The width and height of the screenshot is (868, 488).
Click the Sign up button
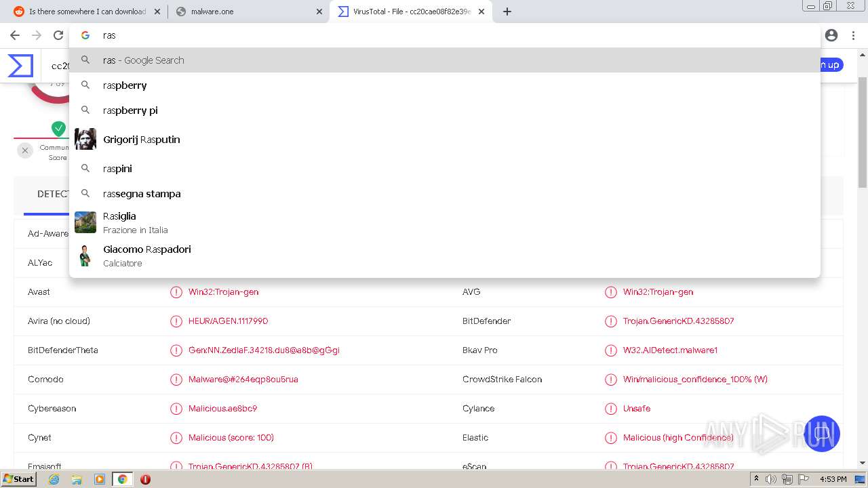pyautogui.click(x=831, y=65)
